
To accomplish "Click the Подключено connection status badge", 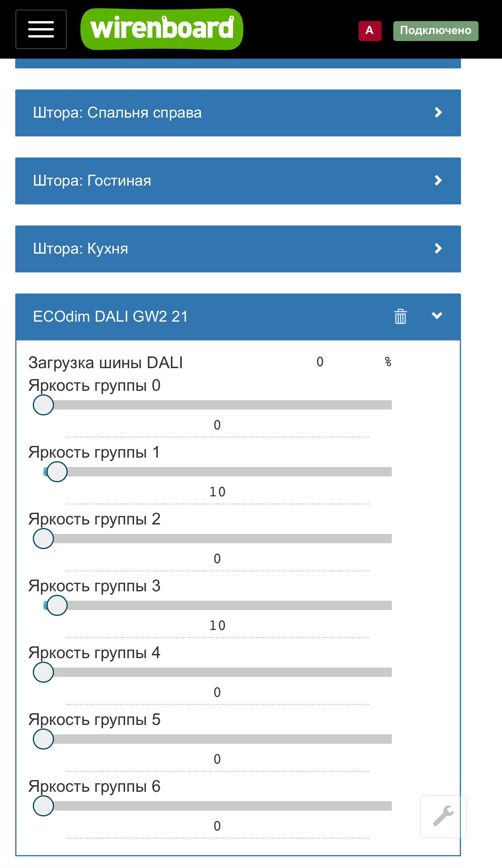I will (436, 30).
